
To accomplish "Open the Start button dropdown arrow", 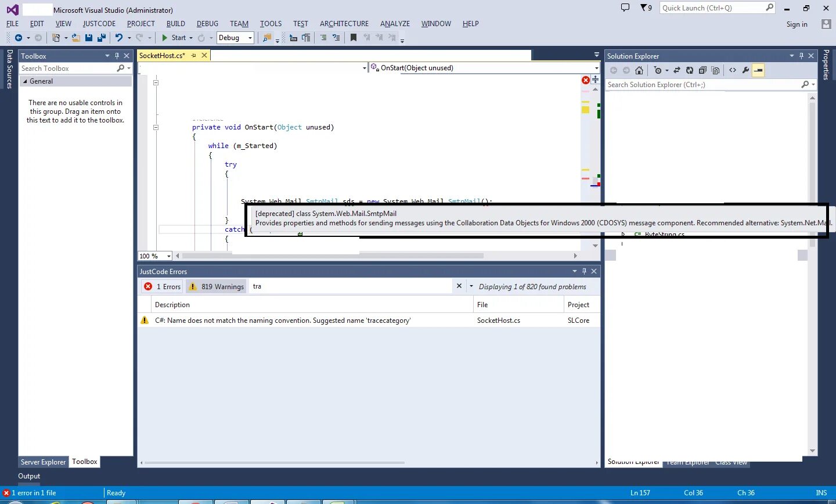I will (191, 38).
